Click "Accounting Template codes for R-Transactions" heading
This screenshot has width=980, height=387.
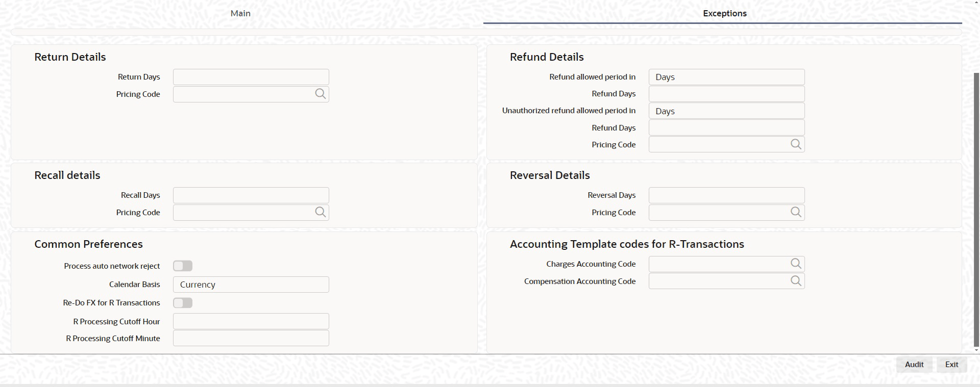point(627,244)
